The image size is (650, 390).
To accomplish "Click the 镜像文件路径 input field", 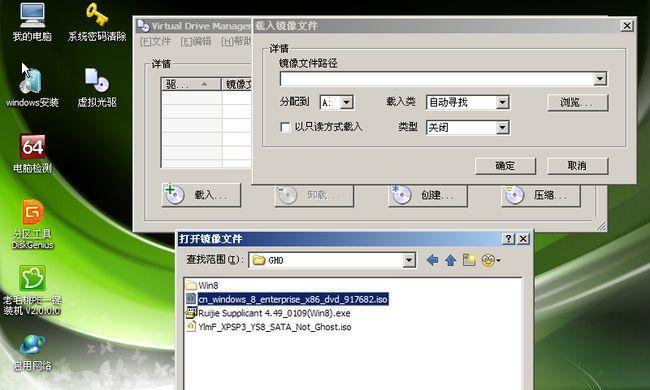I will (437, 79).
